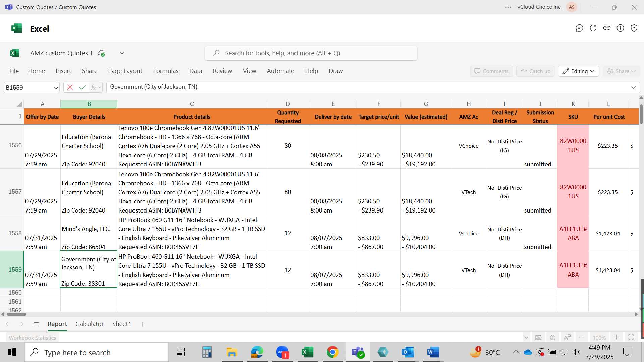
Task: Open the Data ribbon tab
Action: pos(196,71)
